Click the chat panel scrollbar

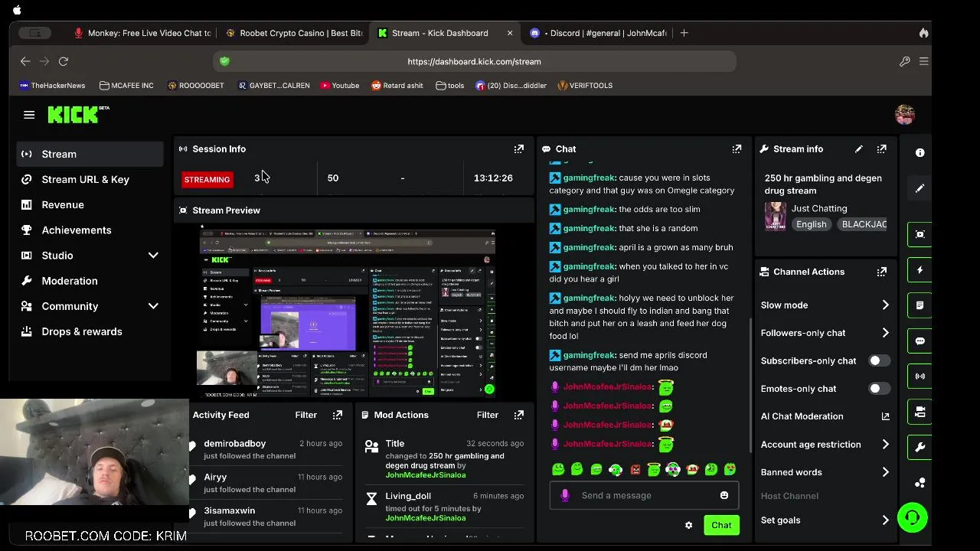(x=750, y=385)
